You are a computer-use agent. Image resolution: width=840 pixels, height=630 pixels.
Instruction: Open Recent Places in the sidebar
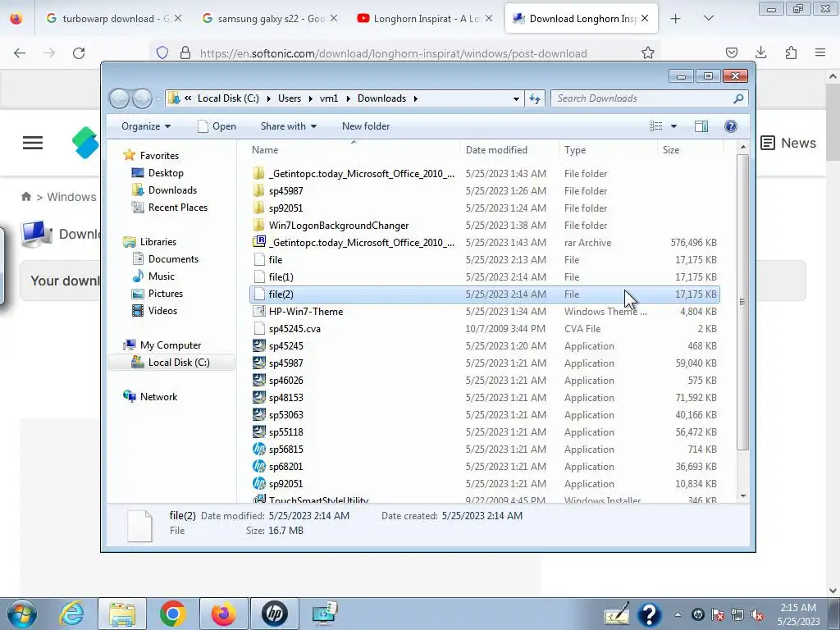tap(169, 208)
